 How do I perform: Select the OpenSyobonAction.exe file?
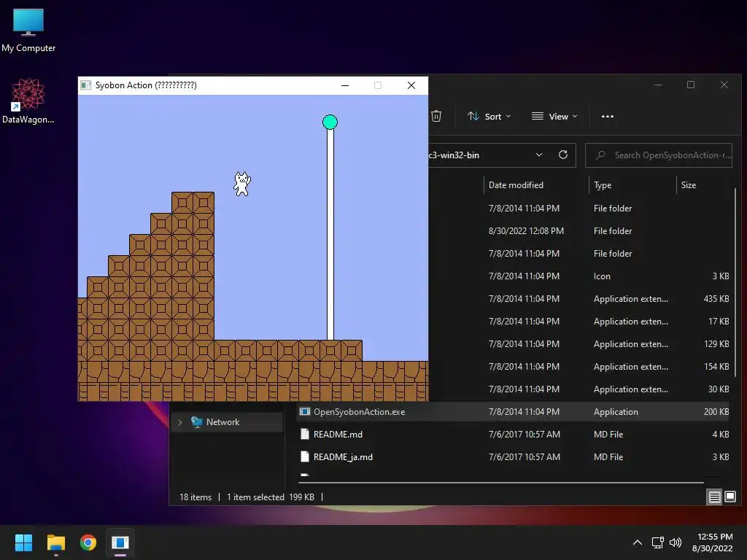pos(514,411)
